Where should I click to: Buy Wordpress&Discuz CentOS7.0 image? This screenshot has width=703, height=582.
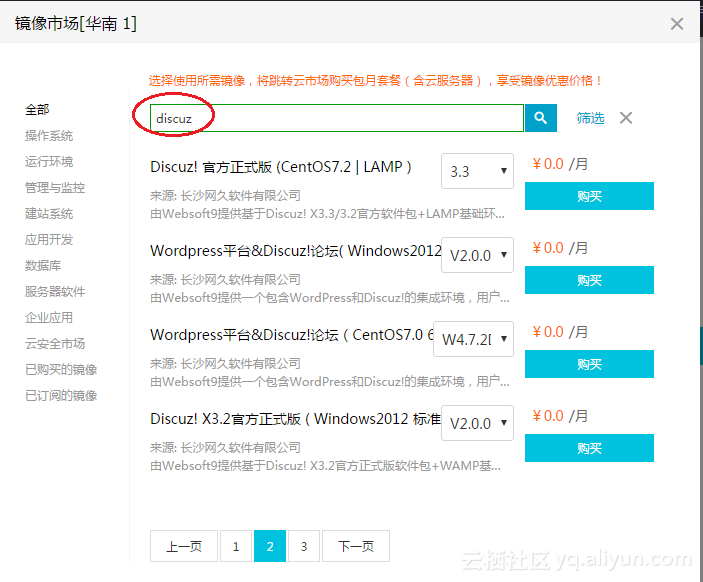(x=589, y=364)
